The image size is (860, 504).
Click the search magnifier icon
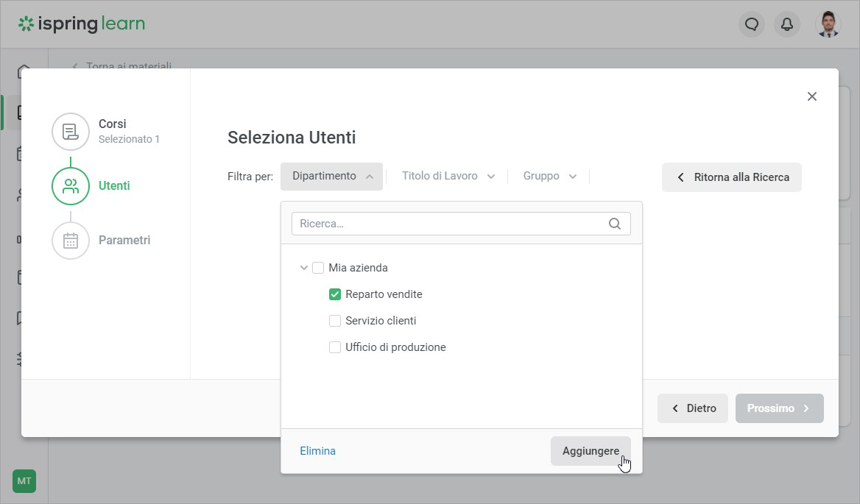tap(615, 224)
